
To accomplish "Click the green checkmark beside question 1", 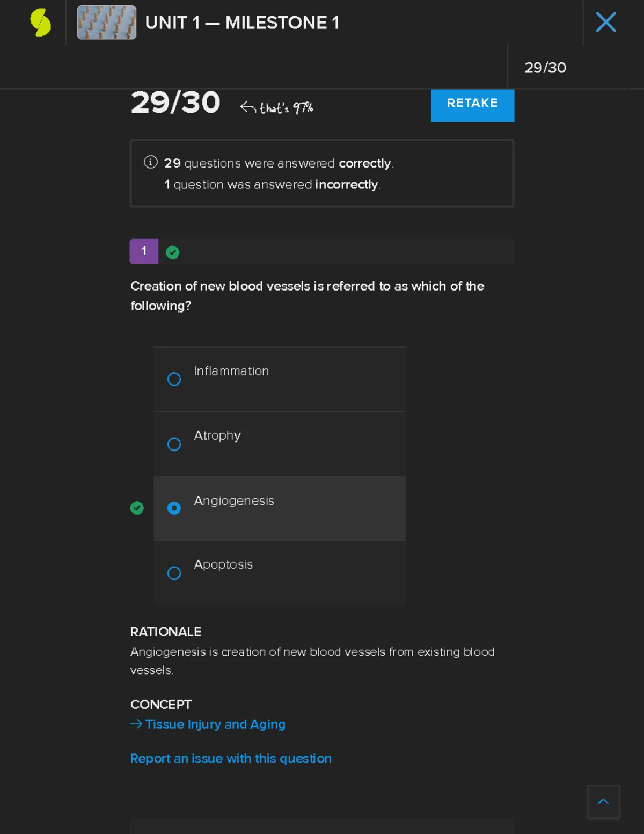I will click(x=172, y=252).
